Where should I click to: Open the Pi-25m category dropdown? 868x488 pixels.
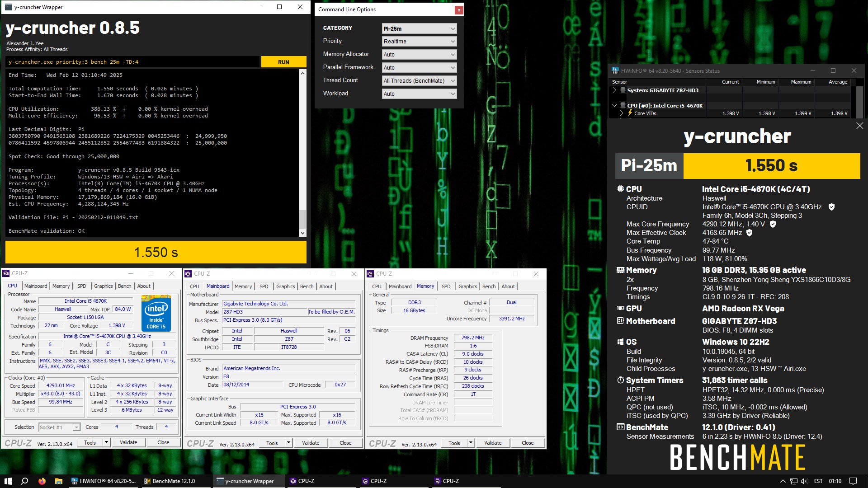tap(419, 28)
